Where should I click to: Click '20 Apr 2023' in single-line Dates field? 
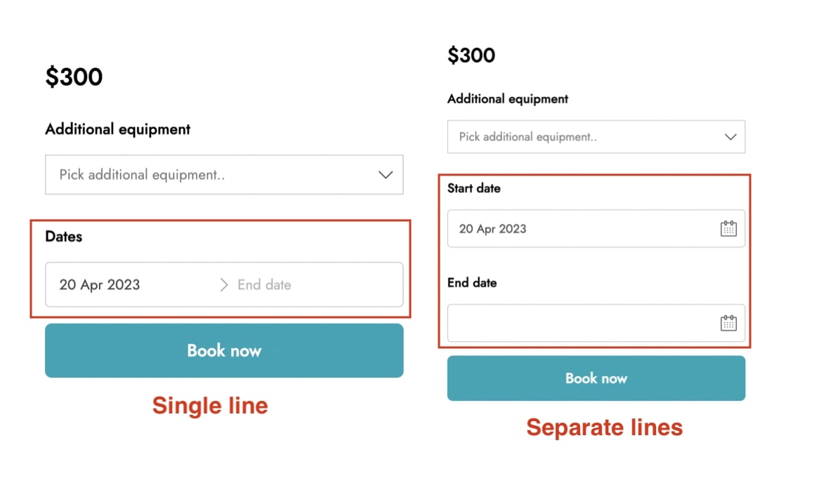100,285
